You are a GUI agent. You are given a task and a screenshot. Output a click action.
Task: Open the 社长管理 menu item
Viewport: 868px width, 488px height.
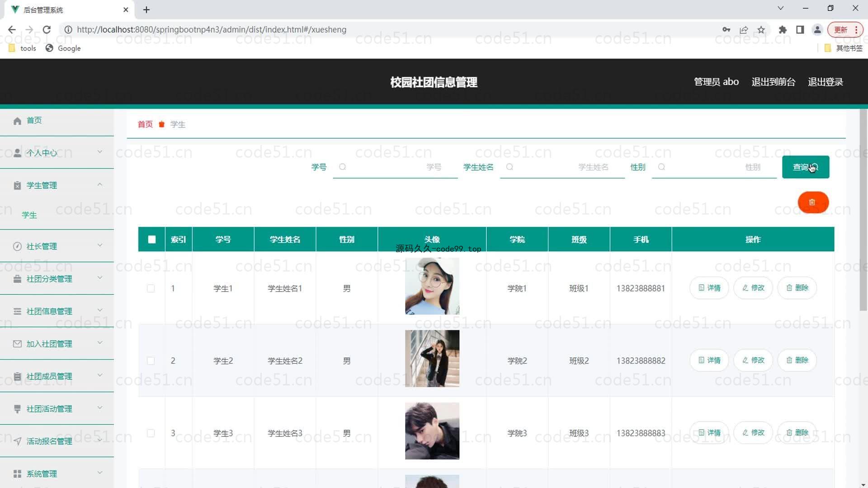(x=57, y=246)
